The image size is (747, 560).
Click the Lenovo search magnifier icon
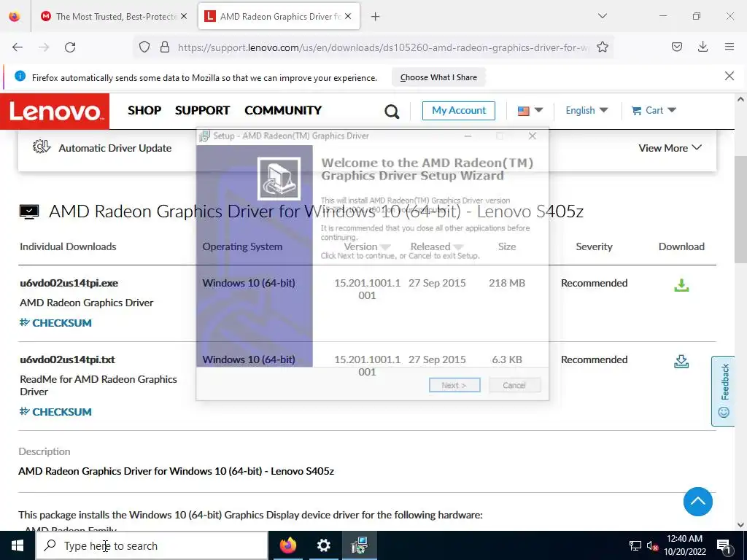pyautogui.click(x=392, y=112)
